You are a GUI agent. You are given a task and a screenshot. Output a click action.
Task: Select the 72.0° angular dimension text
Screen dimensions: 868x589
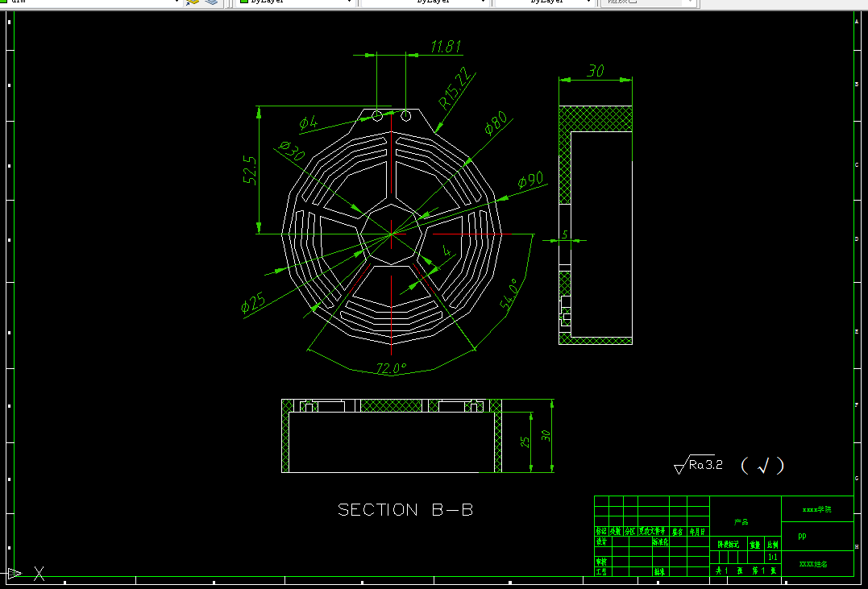(392, 368)
